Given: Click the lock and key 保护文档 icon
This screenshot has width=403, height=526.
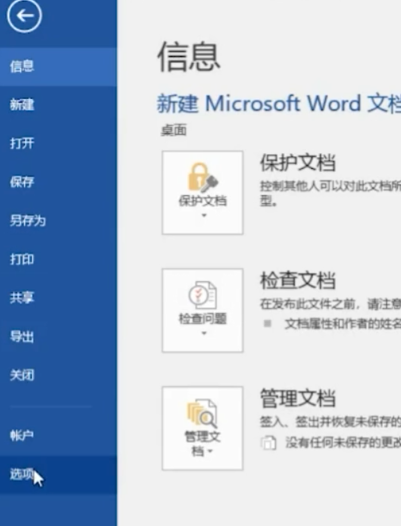Looking at the screenshot, I should pyautogui.click(x=202, y=177).
